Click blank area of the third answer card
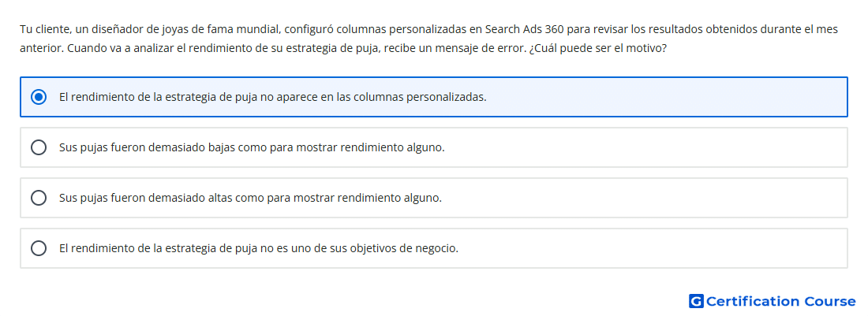The image size is (868, 316). (642, 198)
